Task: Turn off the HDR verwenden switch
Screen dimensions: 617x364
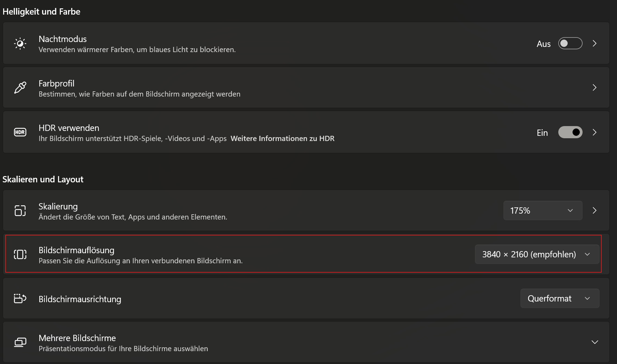Action: (x=570, y=132)
